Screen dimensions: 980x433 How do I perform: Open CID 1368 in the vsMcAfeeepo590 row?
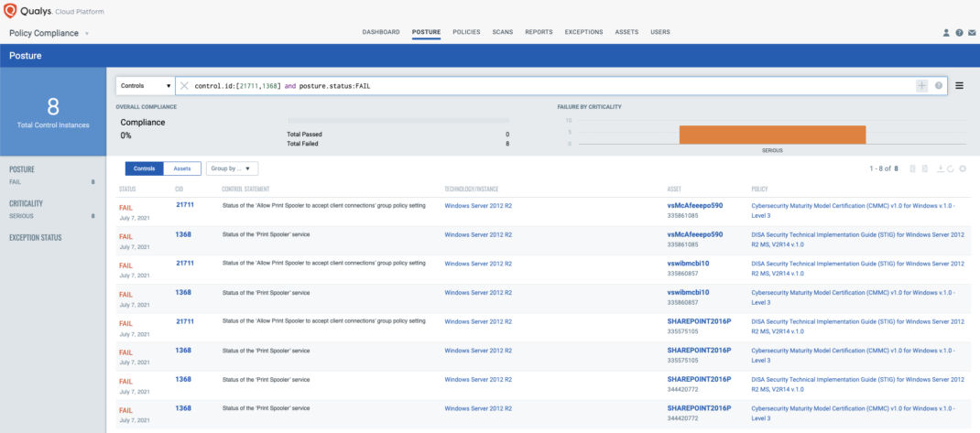(x=183, y=234)
